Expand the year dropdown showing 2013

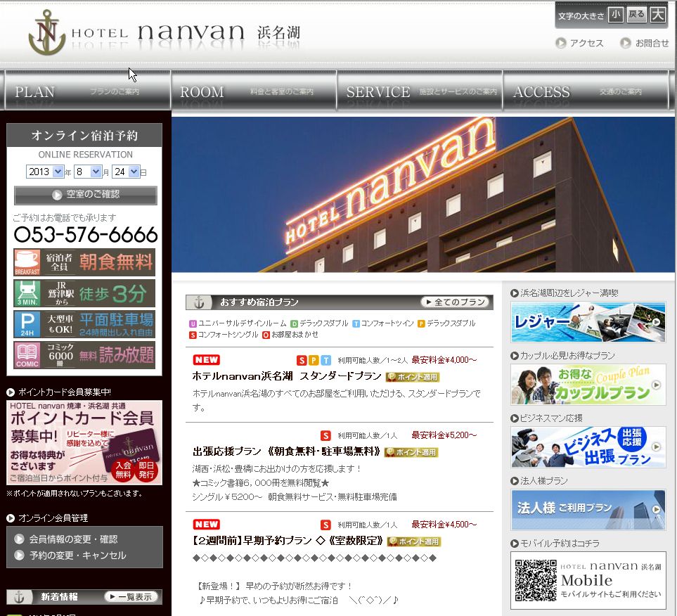(44, 172)
